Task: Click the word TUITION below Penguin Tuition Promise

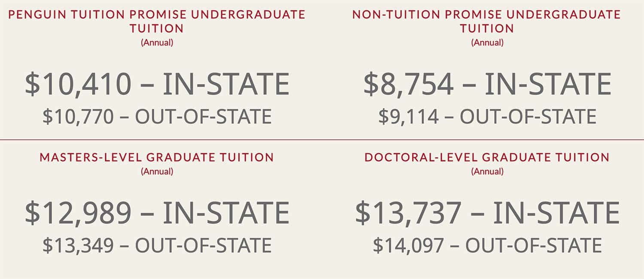Action: click(157, 29)
